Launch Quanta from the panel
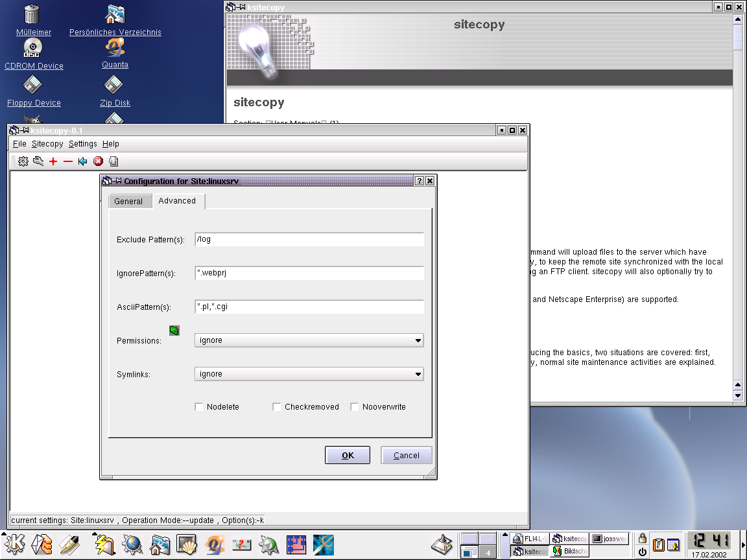 [x=215, y=544]
